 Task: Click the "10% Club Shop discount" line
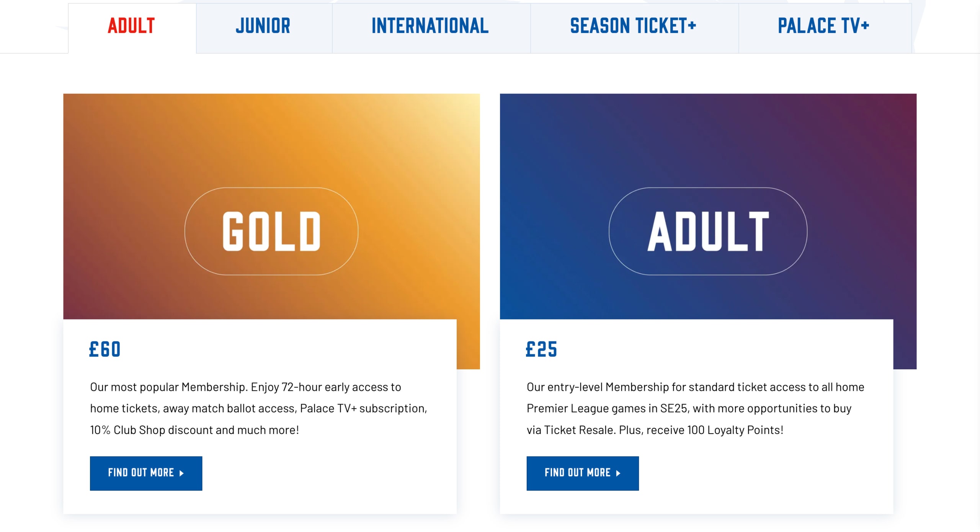click(194, 430)
